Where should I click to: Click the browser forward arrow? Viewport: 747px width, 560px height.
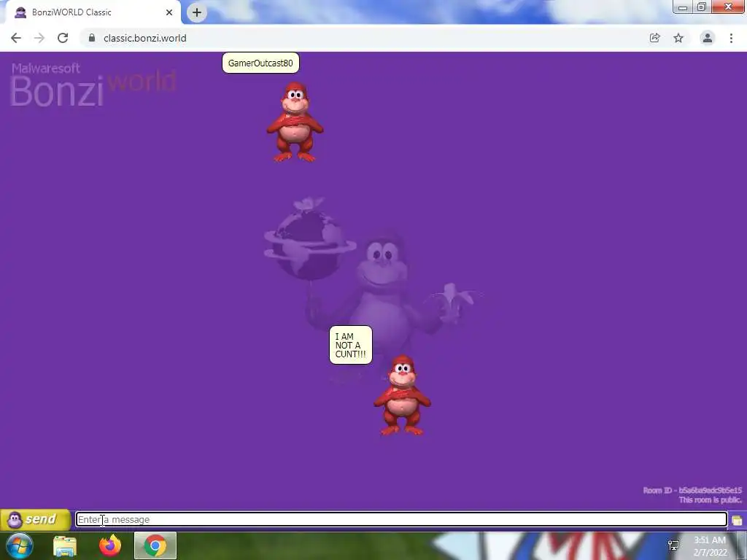click(x=39, y=38)
